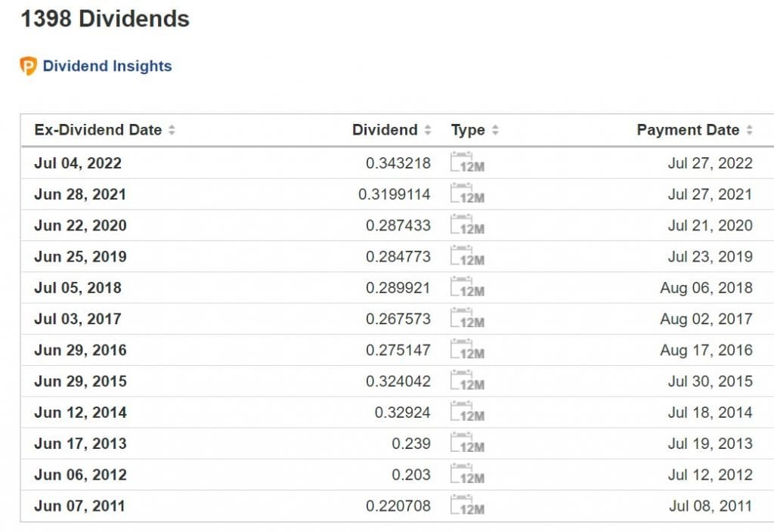Sort by Type column arrows
The height and width of the screenshot is (532, 774).
495,130
